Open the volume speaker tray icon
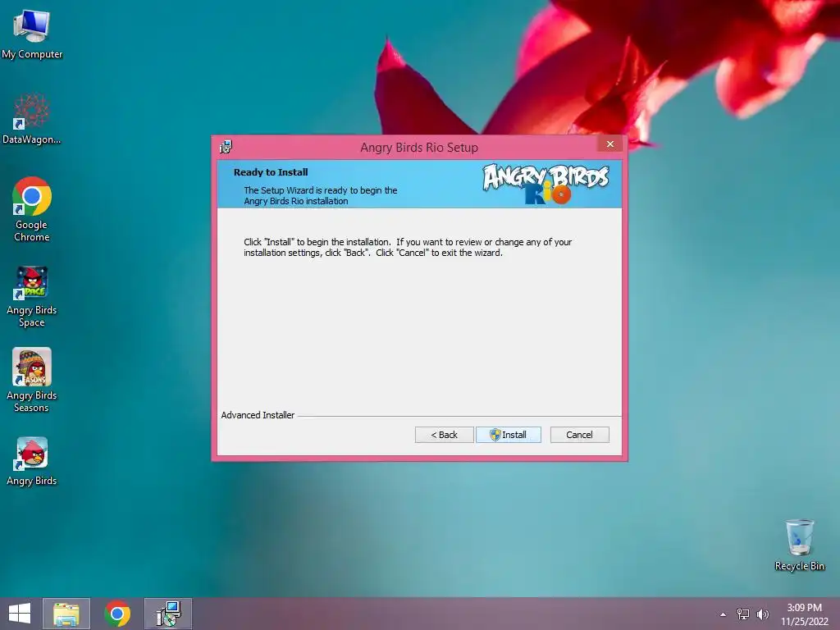 (762, 614)
